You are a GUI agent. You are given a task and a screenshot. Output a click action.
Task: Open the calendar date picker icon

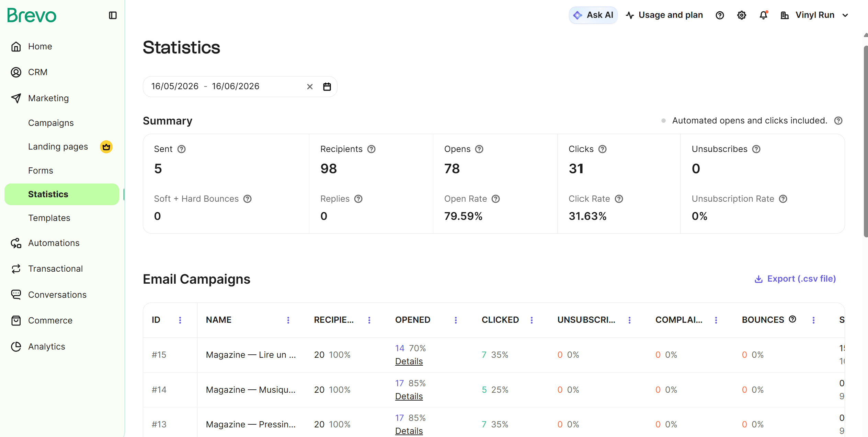coord(327,86)
